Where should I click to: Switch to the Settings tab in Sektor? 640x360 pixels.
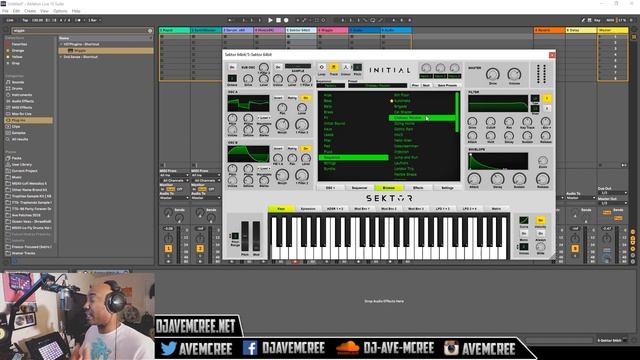447,188
